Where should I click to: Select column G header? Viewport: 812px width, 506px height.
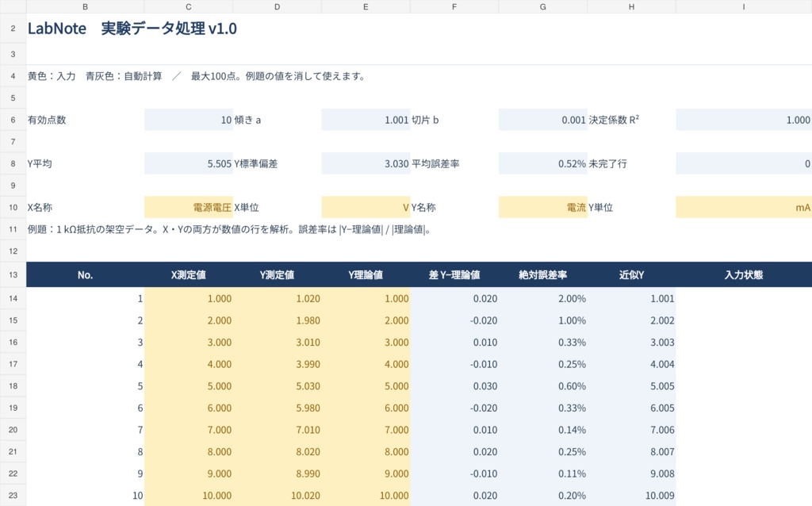click(542, 6)
